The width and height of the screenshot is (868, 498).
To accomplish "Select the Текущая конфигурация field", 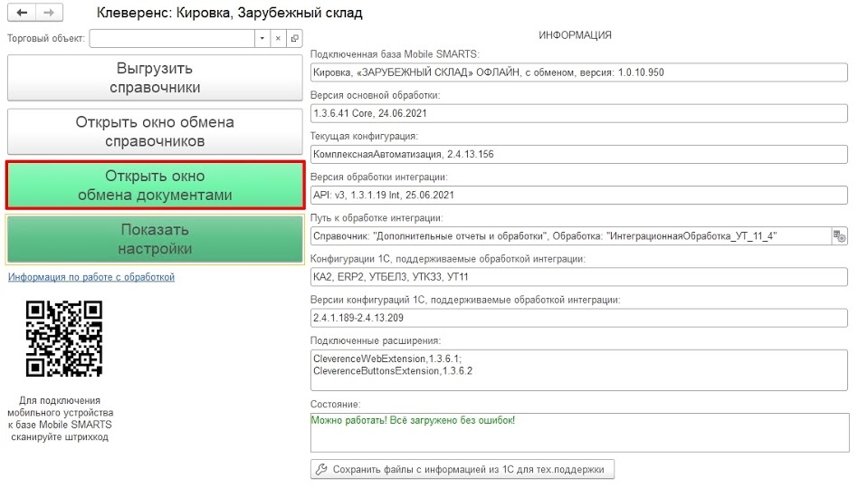I will 578,155.
